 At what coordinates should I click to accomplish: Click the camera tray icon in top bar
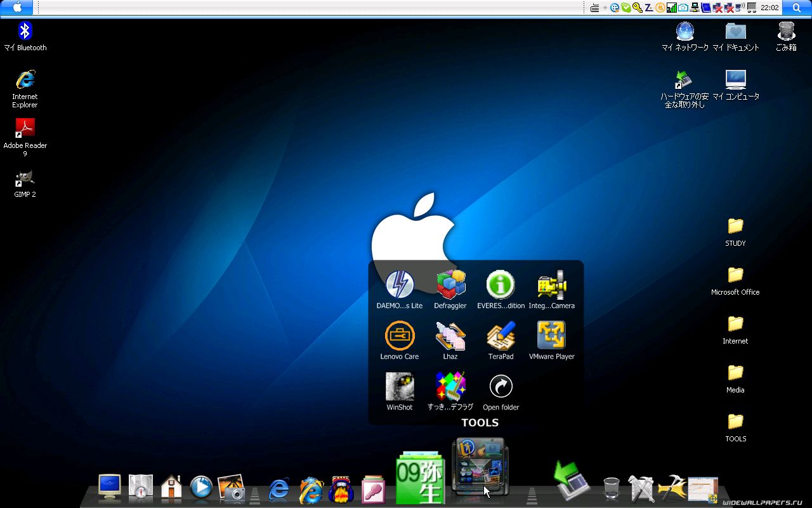click(683, 8)
